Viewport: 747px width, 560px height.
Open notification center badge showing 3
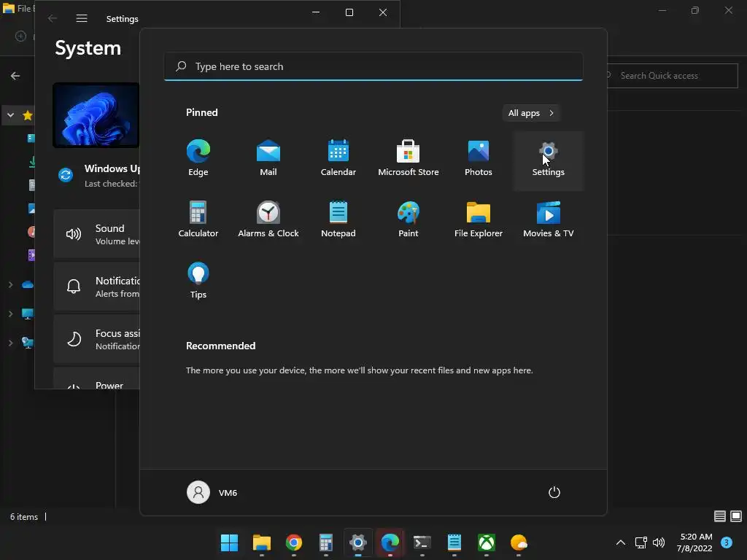[727, 542]
